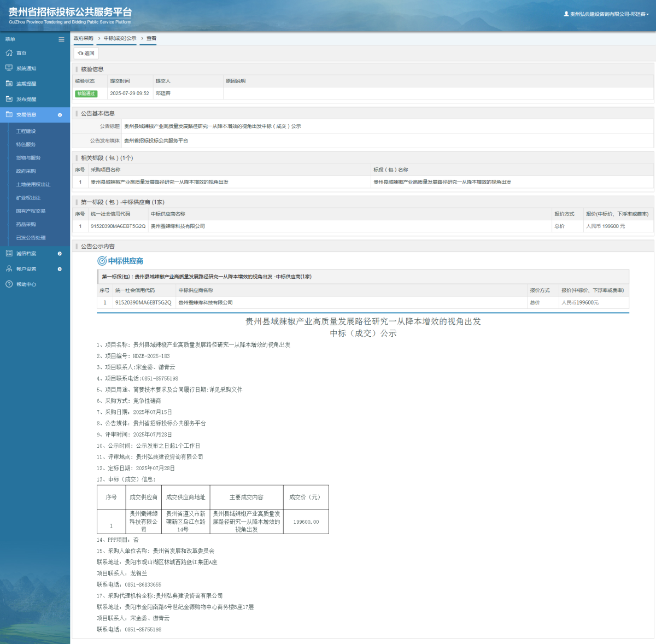Expand the 诚信档案 submenu arrow

coord(60,254)
